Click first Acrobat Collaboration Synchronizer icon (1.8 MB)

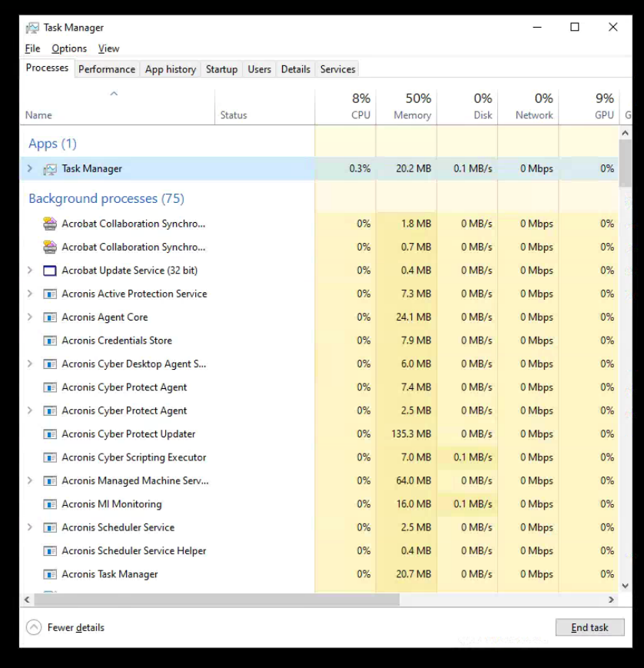click(x=50, y=224)
